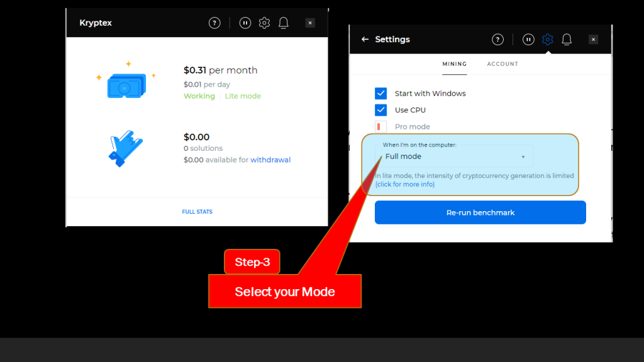Click the Lite mode status text
The image size is (644, 362).
(243, 96)
